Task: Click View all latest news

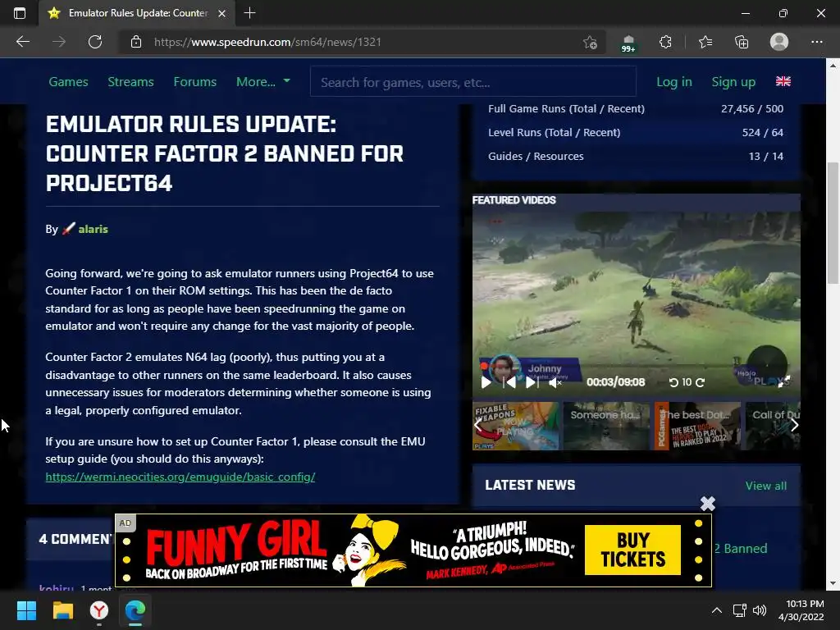Action: pos(766,486)
